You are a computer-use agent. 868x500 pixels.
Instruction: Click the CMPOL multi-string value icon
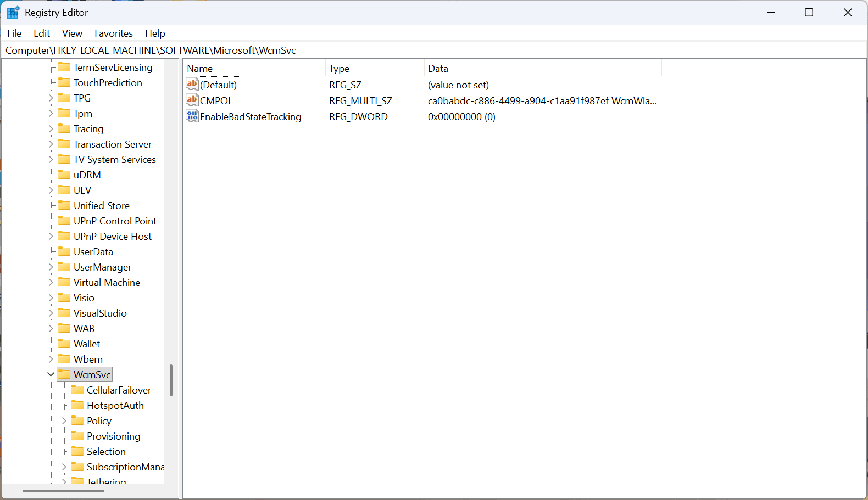[192, 100]
